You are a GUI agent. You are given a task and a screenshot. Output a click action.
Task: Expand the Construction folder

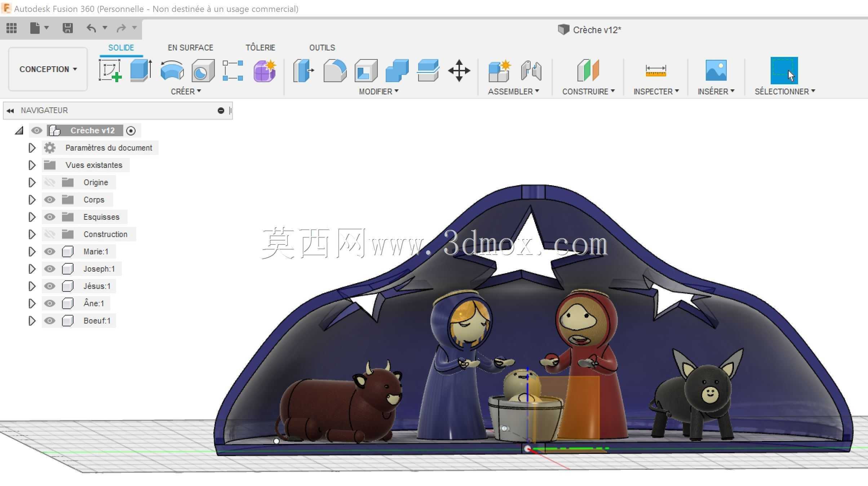(x=32, y=234)
